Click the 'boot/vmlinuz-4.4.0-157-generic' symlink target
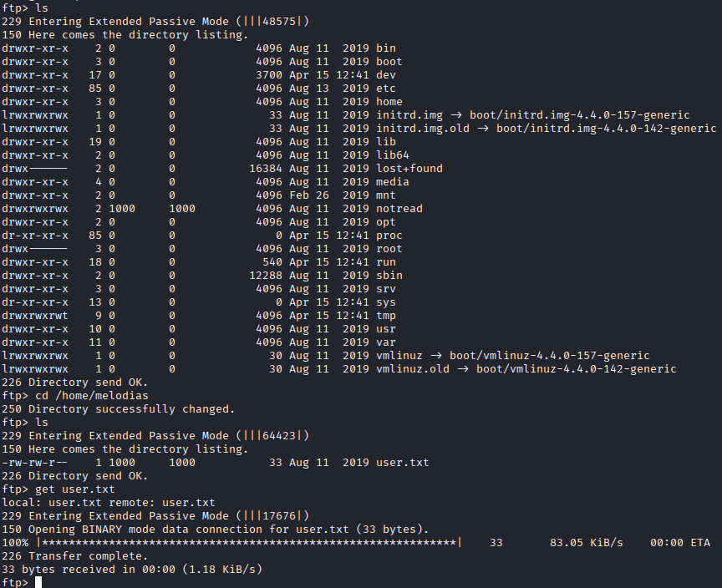This screenshot has width=722, height=588. coord(550,356)
